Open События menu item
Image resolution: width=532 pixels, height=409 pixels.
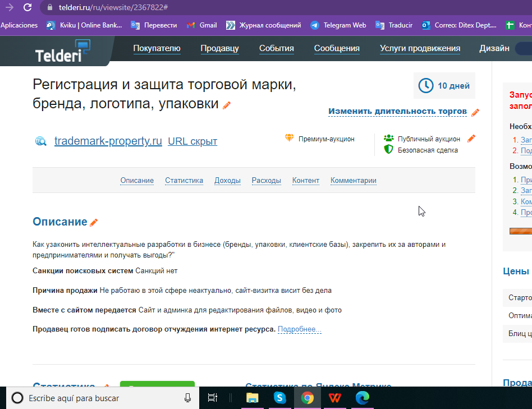(x=277, y=48)
